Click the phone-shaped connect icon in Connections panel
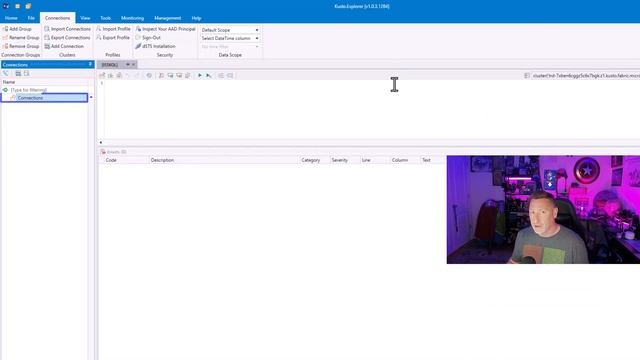The image size is (640, 360). (6, 73)
